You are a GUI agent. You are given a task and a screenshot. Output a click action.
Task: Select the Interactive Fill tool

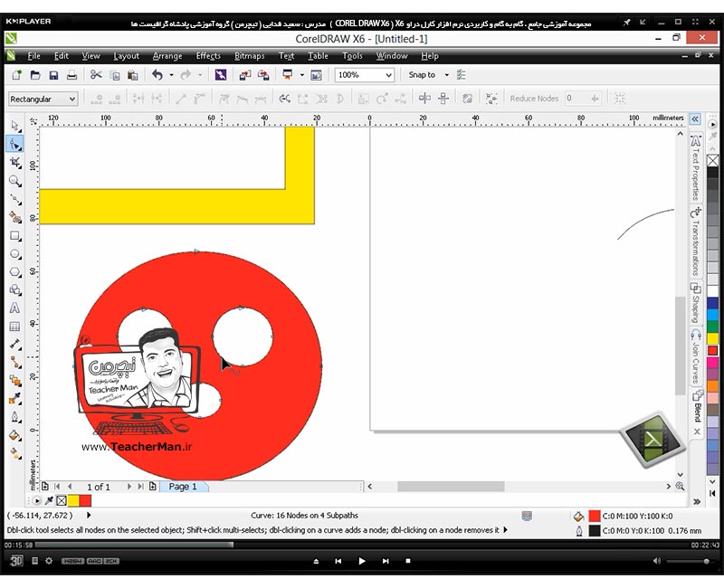tap(14, 453)
